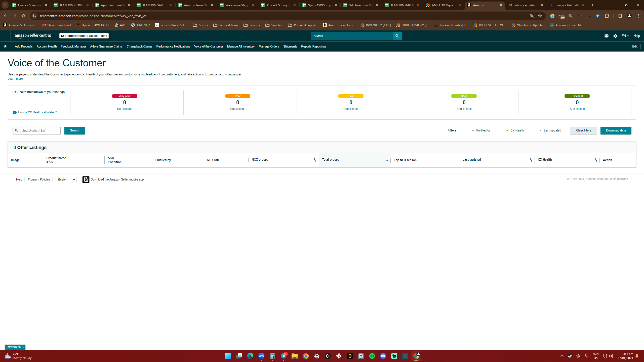Open the Sheets bookmarks folder

pos(200,25)
